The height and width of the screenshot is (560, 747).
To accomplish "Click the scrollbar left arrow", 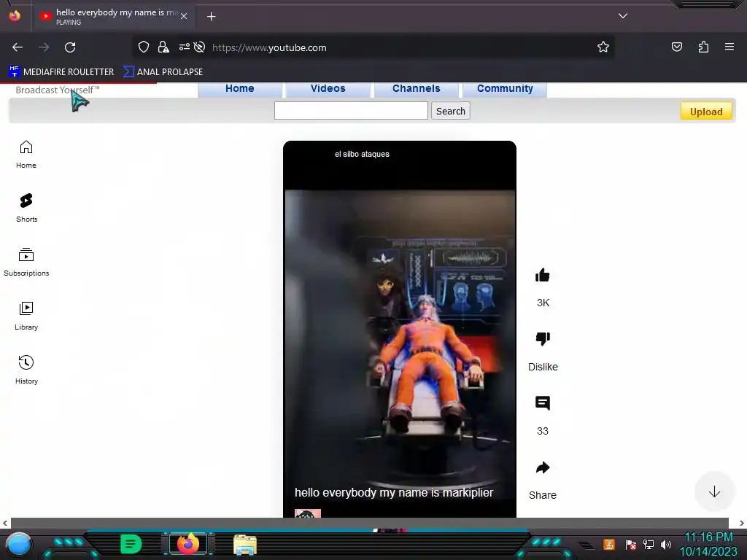I will pyautogui.click(x=5, y=523).
